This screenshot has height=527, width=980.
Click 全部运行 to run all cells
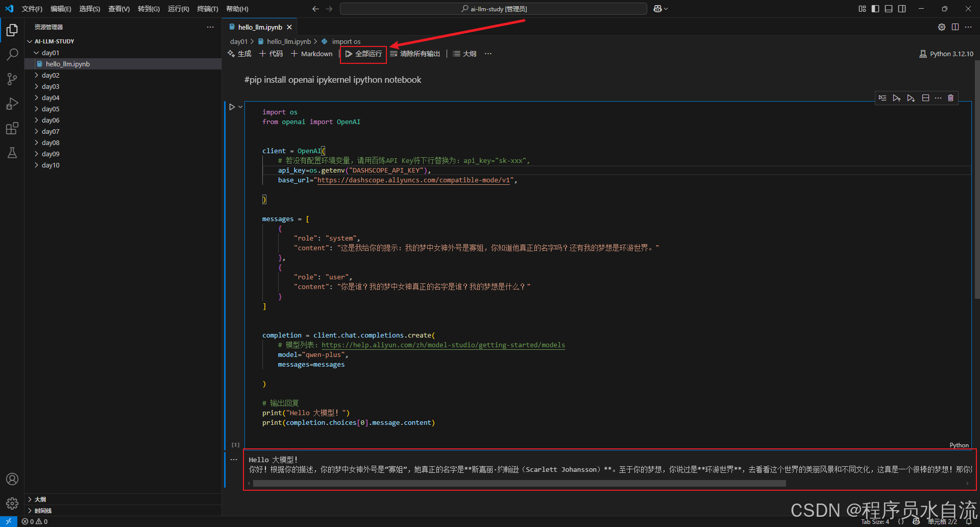click(x=363, y=54)
